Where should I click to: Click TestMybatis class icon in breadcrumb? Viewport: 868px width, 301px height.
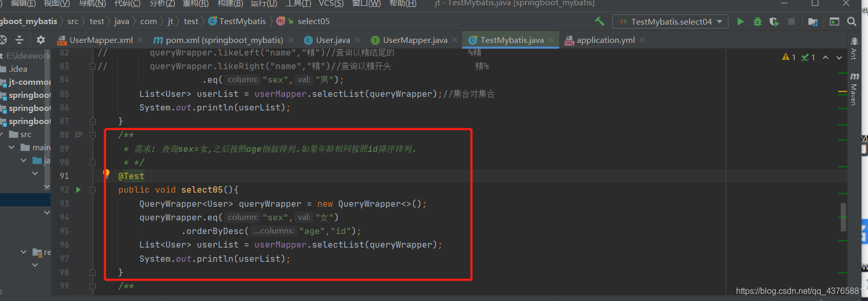213,21
